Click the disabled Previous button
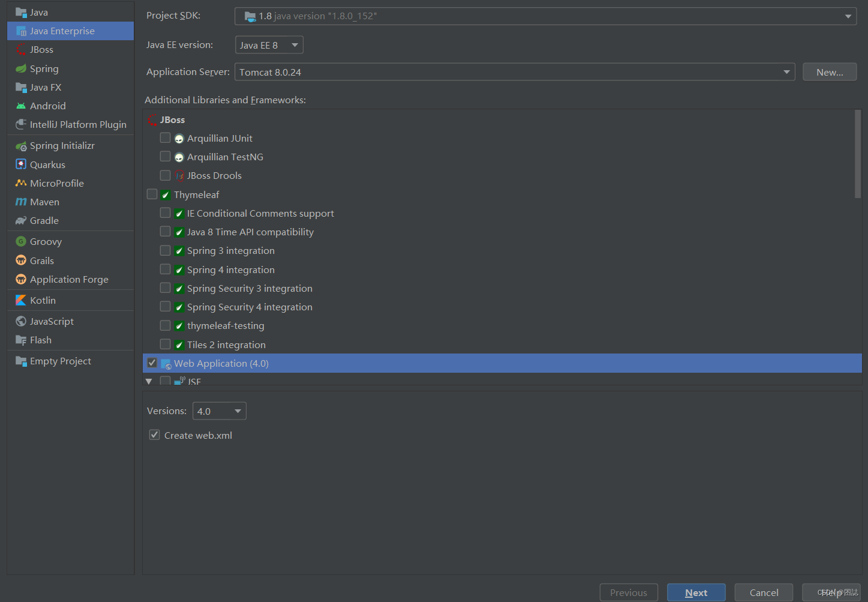Screen dimensions: 868x602 tap(629, 592)
